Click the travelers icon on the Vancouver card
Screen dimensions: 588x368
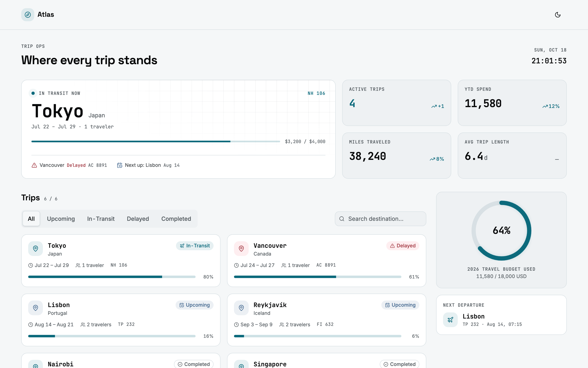point(284,265)
